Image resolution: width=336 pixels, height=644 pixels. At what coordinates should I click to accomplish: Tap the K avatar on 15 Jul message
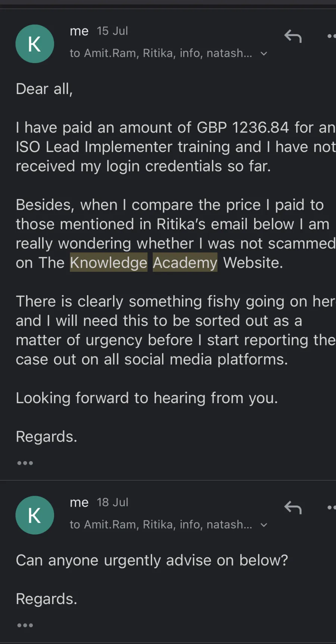coord(35,44)
